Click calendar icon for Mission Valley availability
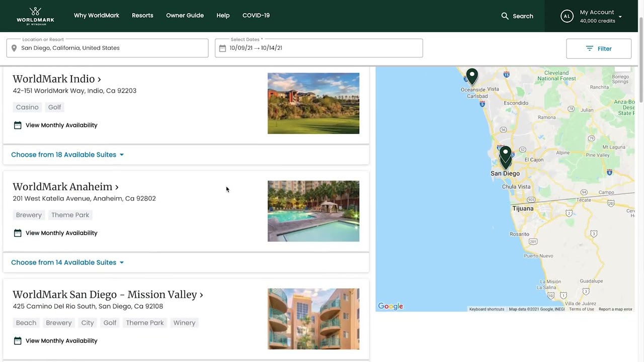The height and width of the screenshot is (362, 644). 18,341
